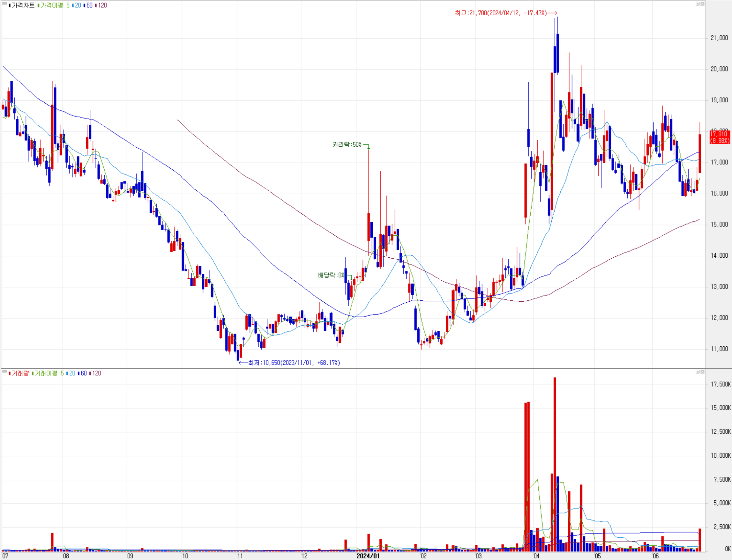Image resolution: width=732 pixels, height=560 pixels.
Task: Click the 60-day price moving average legend
Action: [x=89, y=5]
